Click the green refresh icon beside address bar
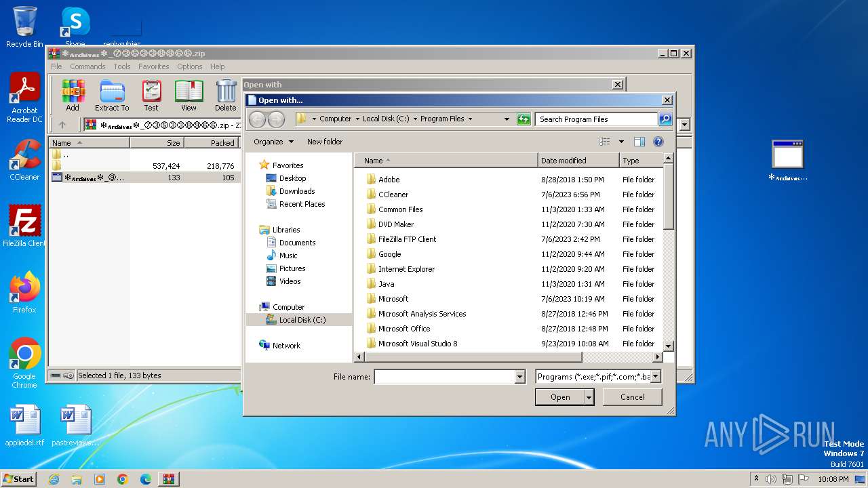Screen dimensions: 868x488 tap(523, 119)
